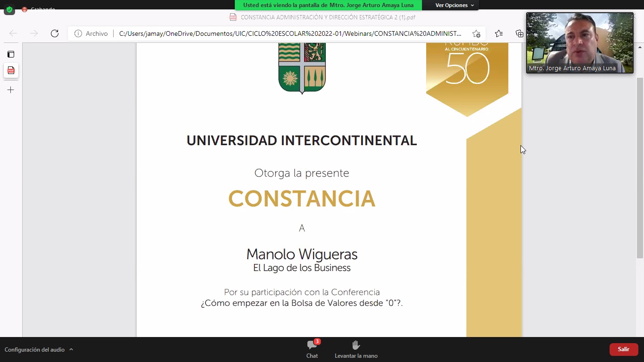This screenshot has height=362, width=644.
Task: Click the gold CONSTANCIA title text
Action: (x=302, y=198)
